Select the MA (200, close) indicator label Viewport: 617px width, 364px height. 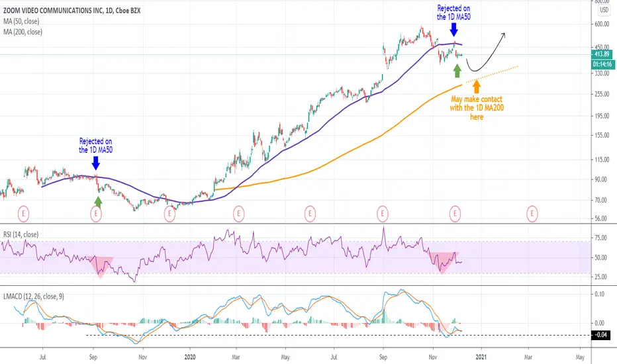point(23,32)
